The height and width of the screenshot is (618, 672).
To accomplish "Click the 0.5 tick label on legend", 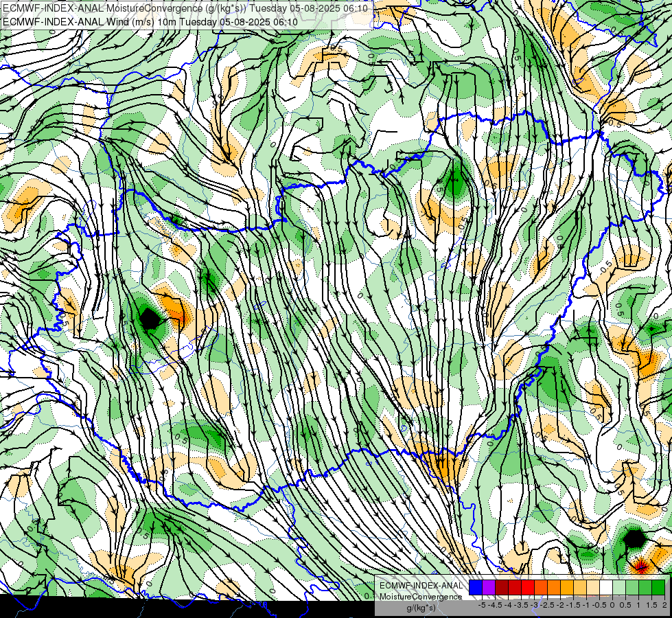I will point(625,605).
